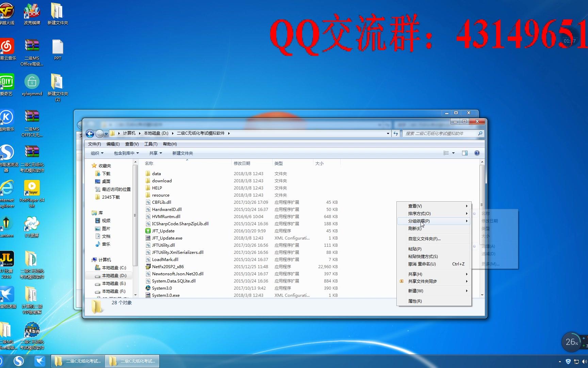Image resolution: width=588 pixels, height=368 pixels.
Task: Click the 26% recording progress circle
Action: (572, 342)
